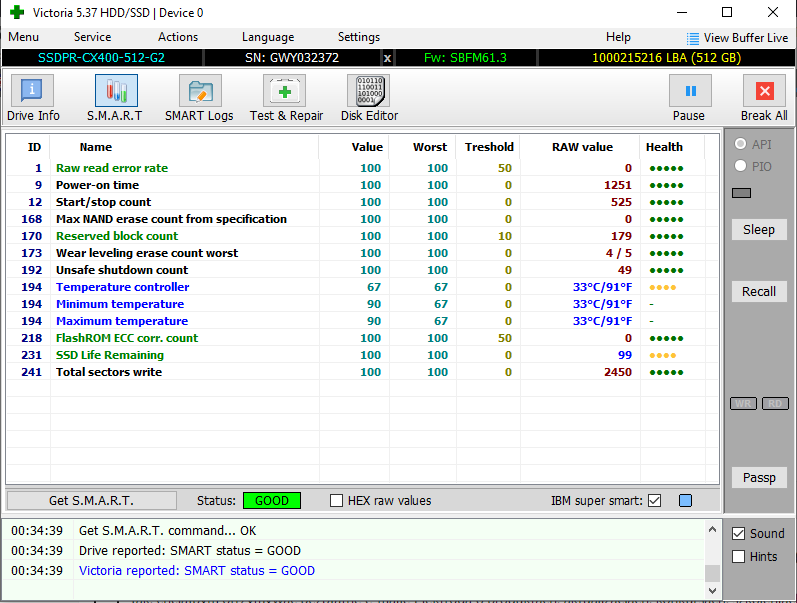Select Wear leveling erase count worst row
This screenshot has width=797, height=603.
coord(362,253)
